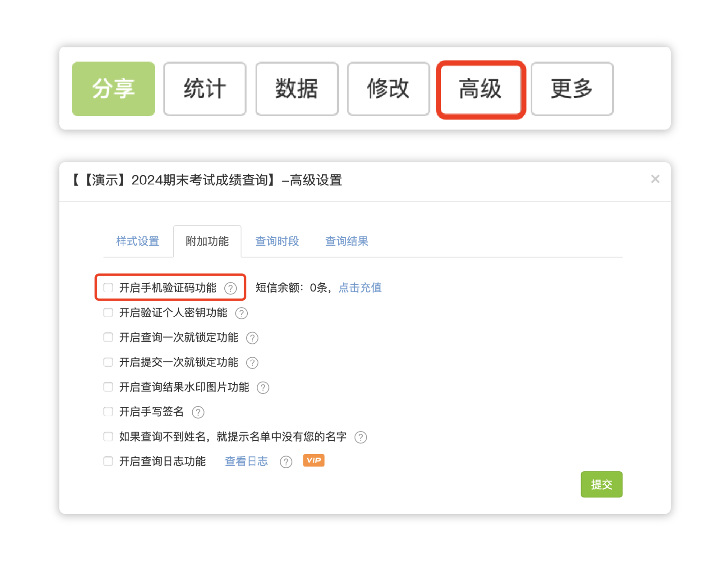Open help icon for 验证个人密钥功能

(241, 313)
